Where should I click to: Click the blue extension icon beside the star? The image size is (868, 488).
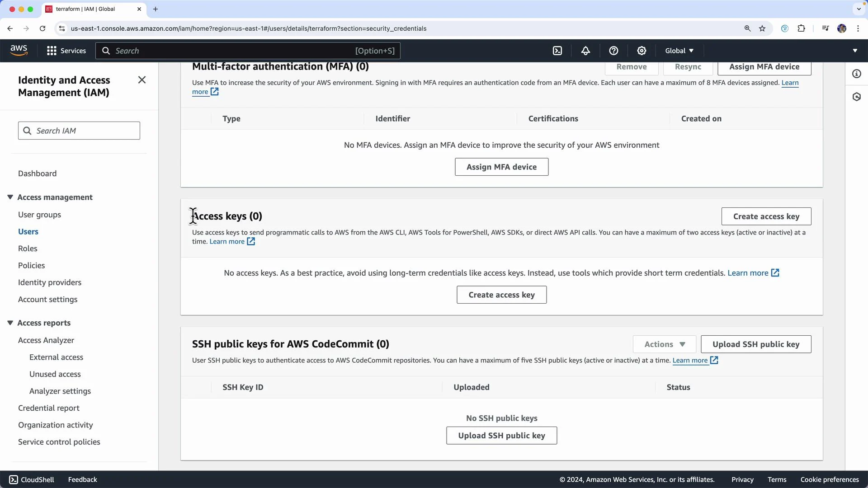(x=785, y=28)
